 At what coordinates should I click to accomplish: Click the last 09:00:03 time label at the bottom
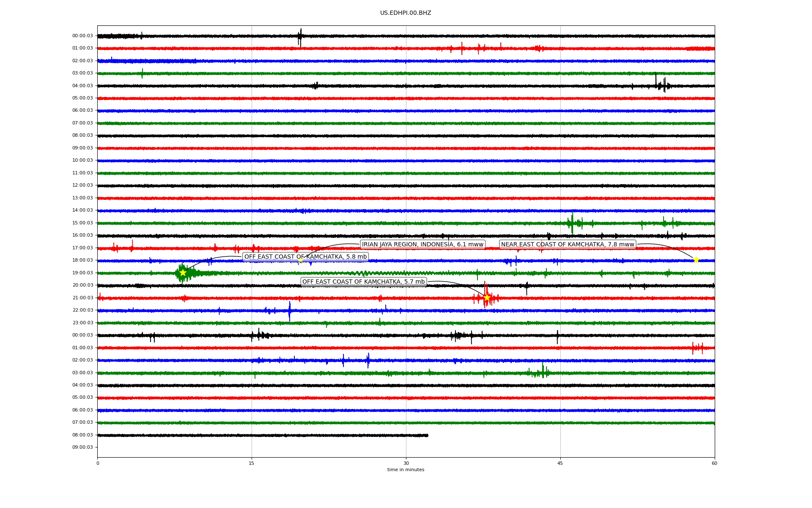[82, 447]
